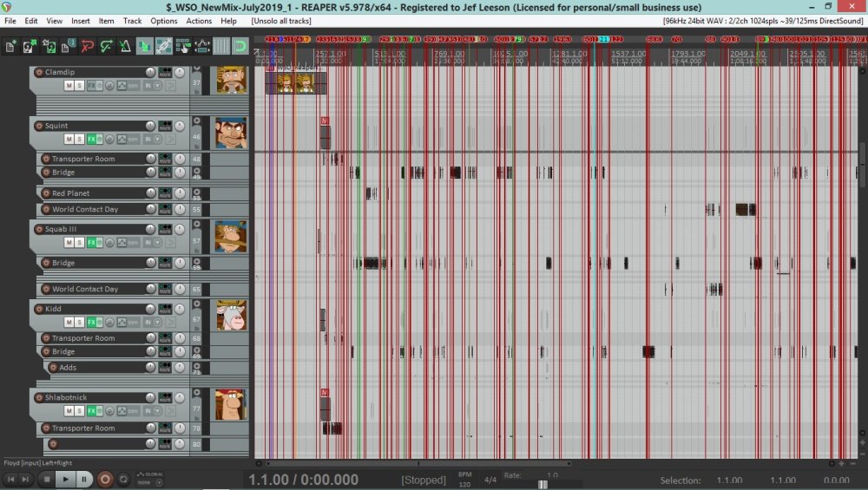Select the World Contact Day track under Squab III
Viewport: 868px width, 490px height.
85,289
